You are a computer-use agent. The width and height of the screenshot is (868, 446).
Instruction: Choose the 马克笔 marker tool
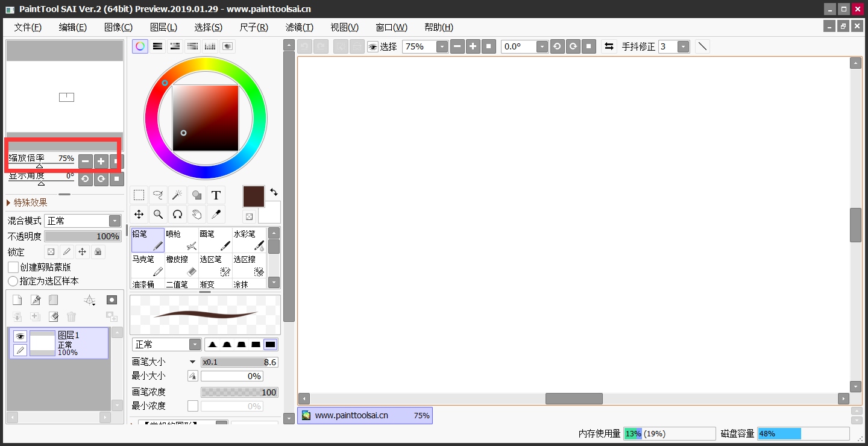[148, 265]
